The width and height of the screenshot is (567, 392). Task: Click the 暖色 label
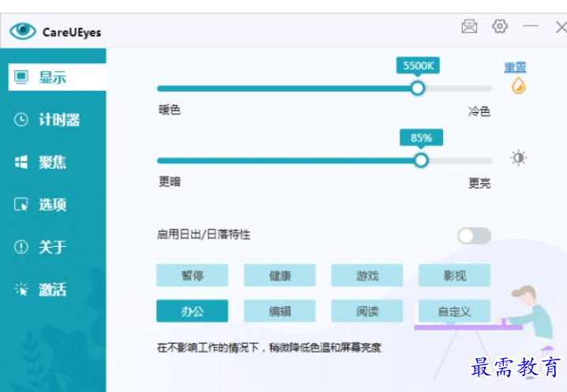[169, 110]
